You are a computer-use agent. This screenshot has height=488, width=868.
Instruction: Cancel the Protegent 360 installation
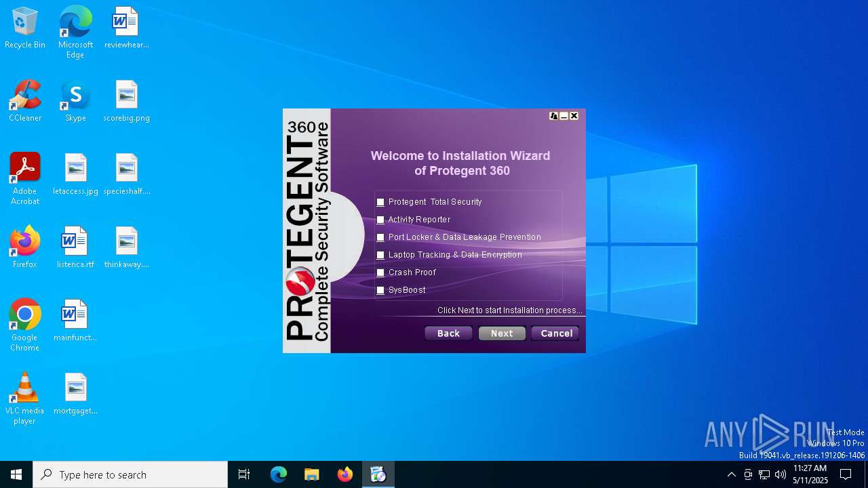pyautogui.click(x=556, y=333)
